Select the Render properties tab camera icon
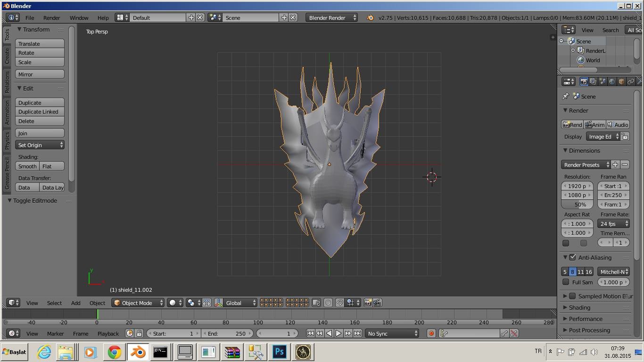644x362 pixels. pyautogui.click(x=584, y=82)
